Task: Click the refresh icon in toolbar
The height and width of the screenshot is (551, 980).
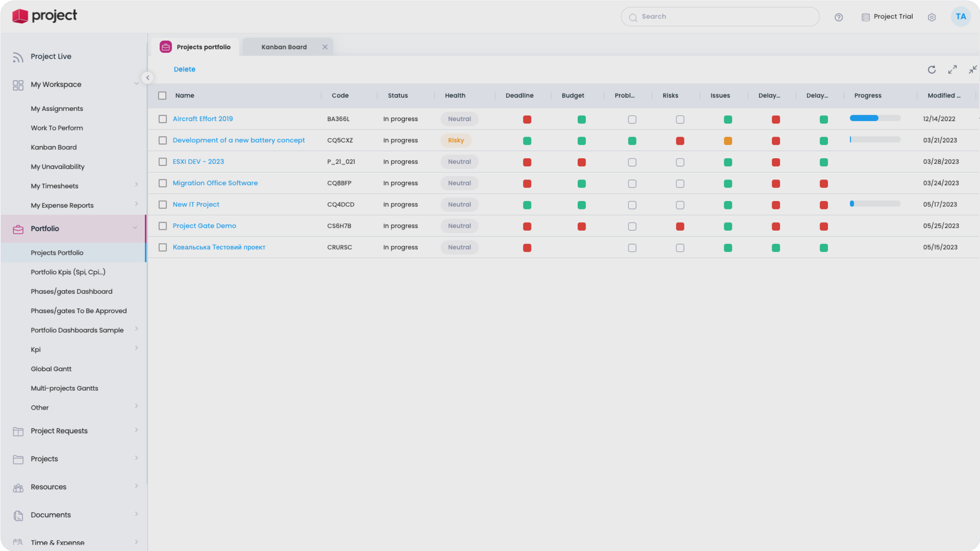Action: pyautogui.click(x=931, y=69)
